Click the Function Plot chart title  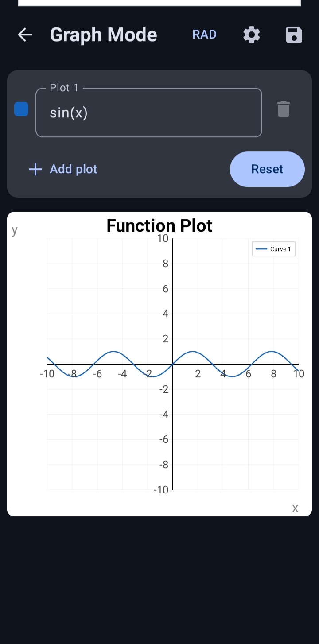(x=159, y=226)
